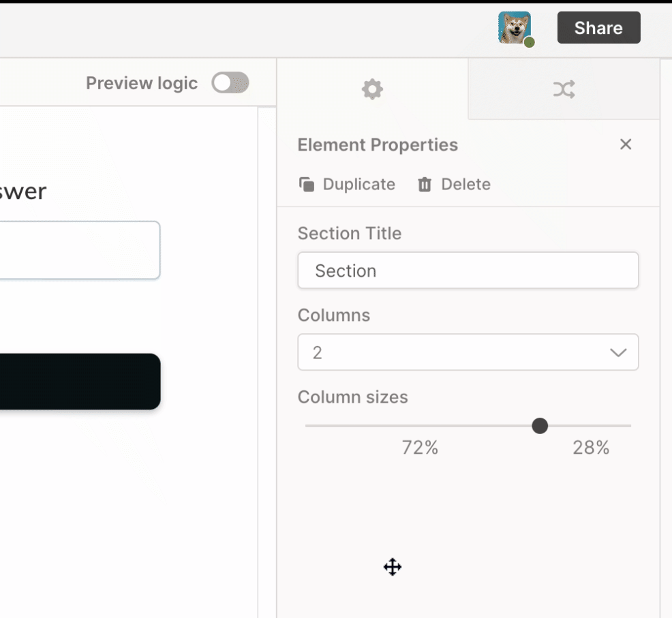Image resolution: width=672 pixels, height=618 pixels.
Task: Close the Element Properties panel
Action: (x=625, y=144)
